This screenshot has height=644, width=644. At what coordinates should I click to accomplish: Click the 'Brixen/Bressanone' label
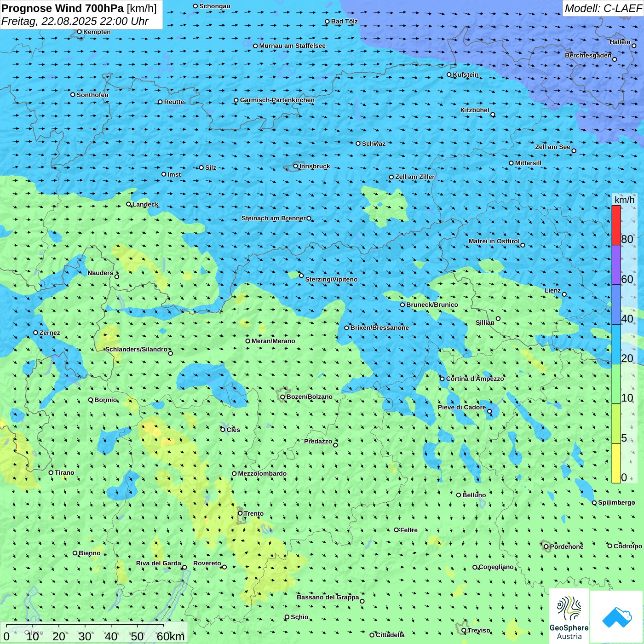(x=379, y=328)
